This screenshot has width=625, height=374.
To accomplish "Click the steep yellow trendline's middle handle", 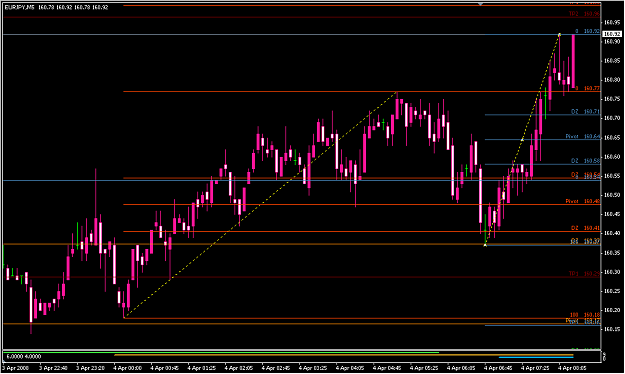I will click(522, 140).
